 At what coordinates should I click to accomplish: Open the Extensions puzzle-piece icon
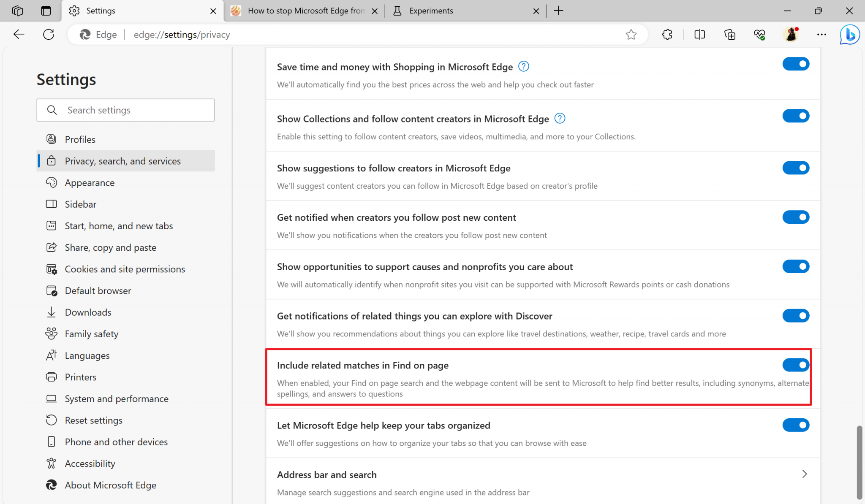pyautogui.click(x=667, y=34)
